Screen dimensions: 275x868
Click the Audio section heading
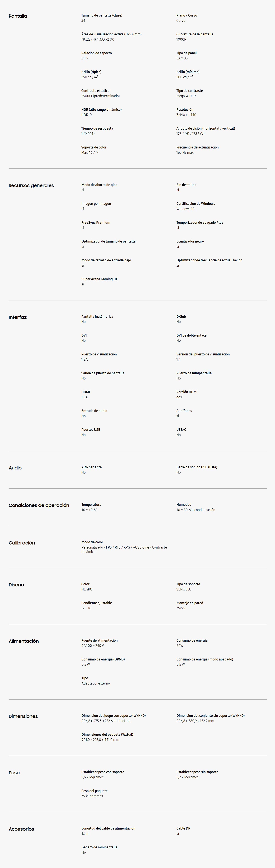pos(15,468)
